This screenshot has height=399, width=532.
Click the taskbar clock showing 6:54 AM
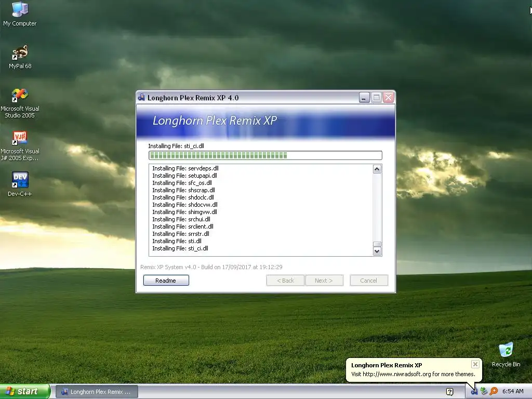tap(513, 392)
